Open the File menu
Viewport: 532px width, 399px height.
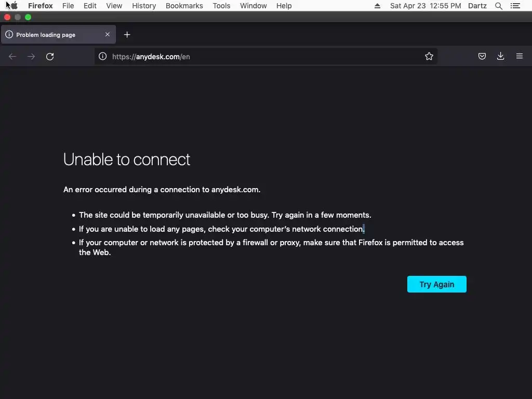point(68,6)
